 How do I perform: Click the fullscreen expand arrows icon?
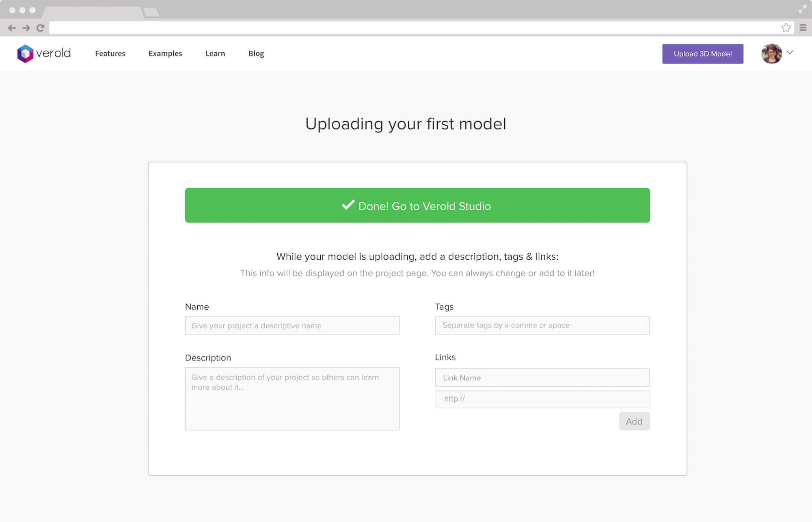[x=803, y=9]
